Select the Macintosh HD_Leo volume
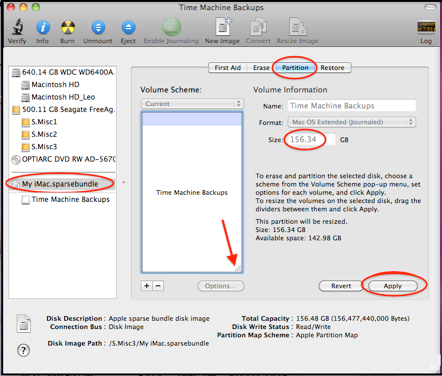The width and height of the screenshot is (442, 376). pos(58,97)
